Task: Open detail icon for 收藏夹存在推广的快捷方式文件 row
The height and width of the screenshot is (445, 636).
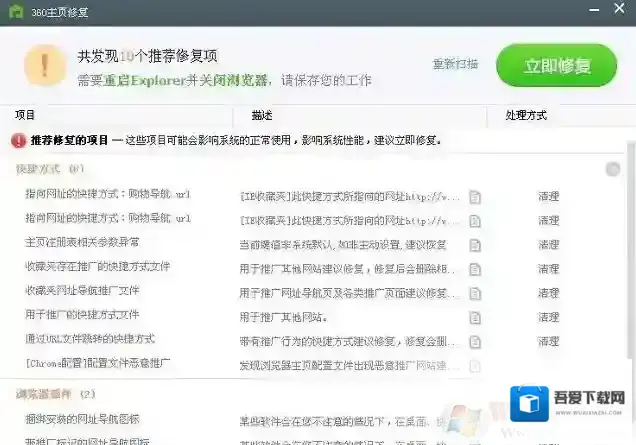Action: click(475, 268)
